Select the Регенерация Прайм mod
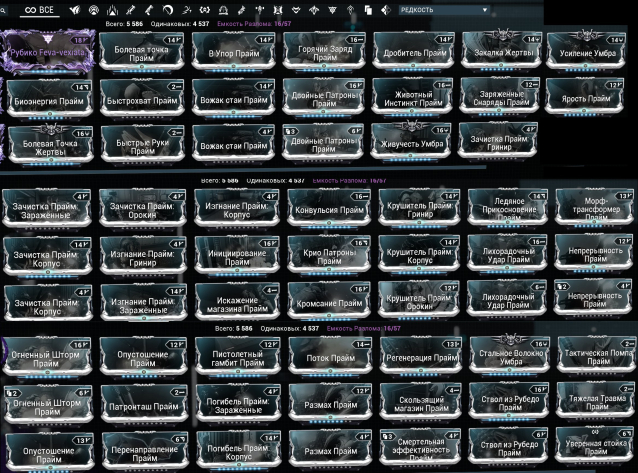Image resolution: width=638 pixels, height=473 pixels. (x=421, y=355)
